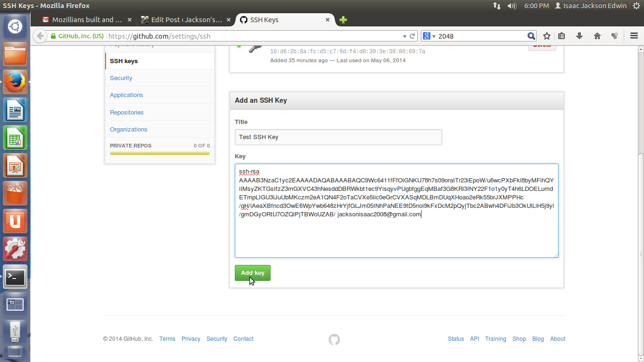The width and height of the screenshot is (644, 362).
Task: Open the Blog footer link
Action: [x=538, y=339]
